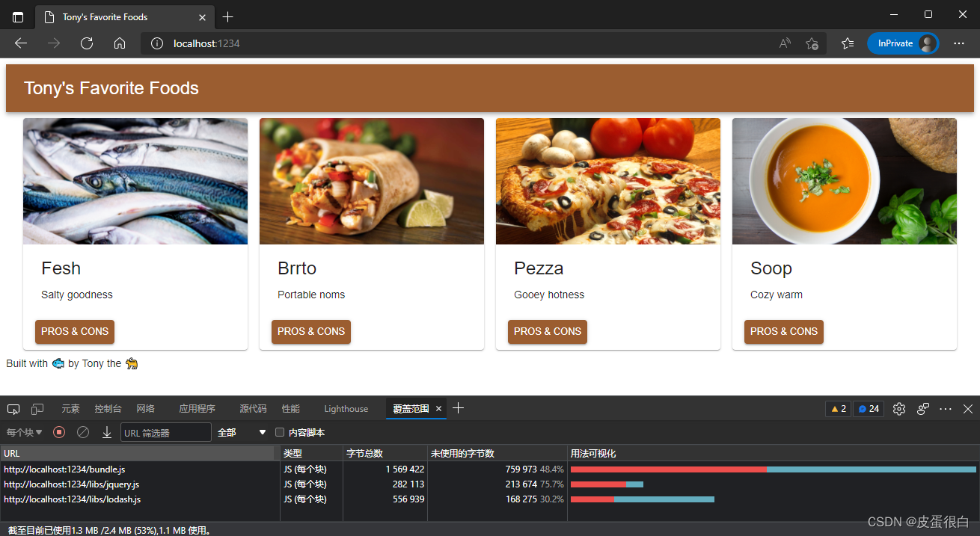Open the 每个块 coverage granularity dropdown

25,432
